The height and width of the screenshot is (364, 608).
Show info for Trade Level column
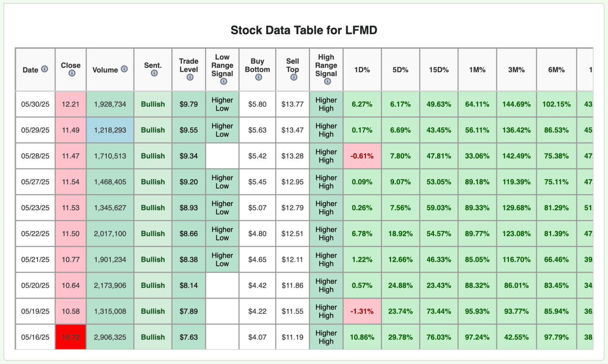[x=190, y=77]
